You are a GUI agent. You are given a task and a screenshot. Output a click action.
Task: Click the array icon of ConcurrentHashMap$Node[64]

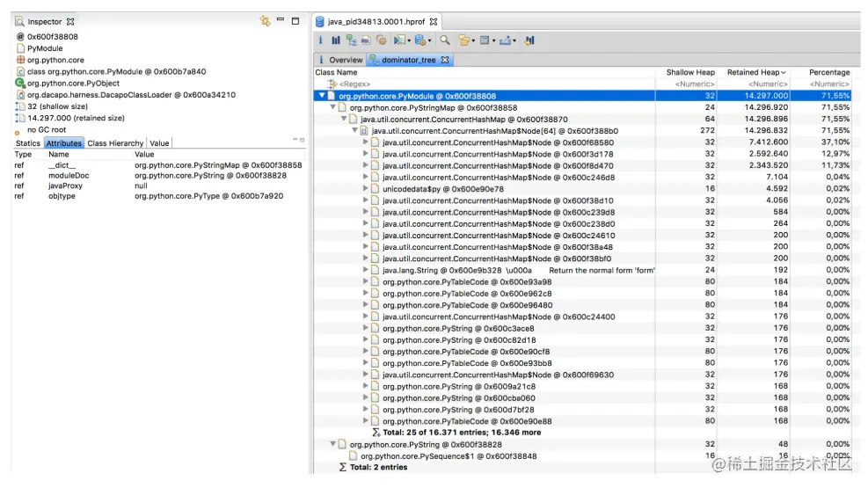tap(364, 131)
